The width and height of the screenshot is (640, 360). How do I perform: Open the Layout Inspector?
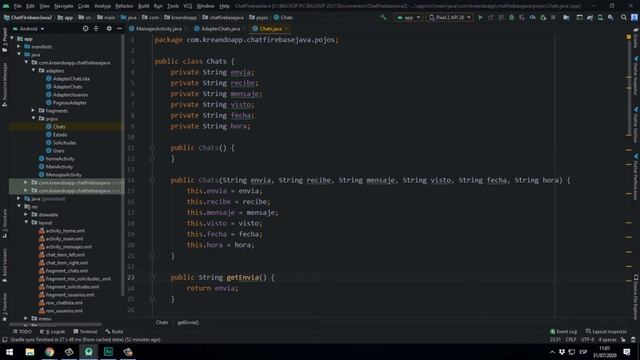point(606,331)
